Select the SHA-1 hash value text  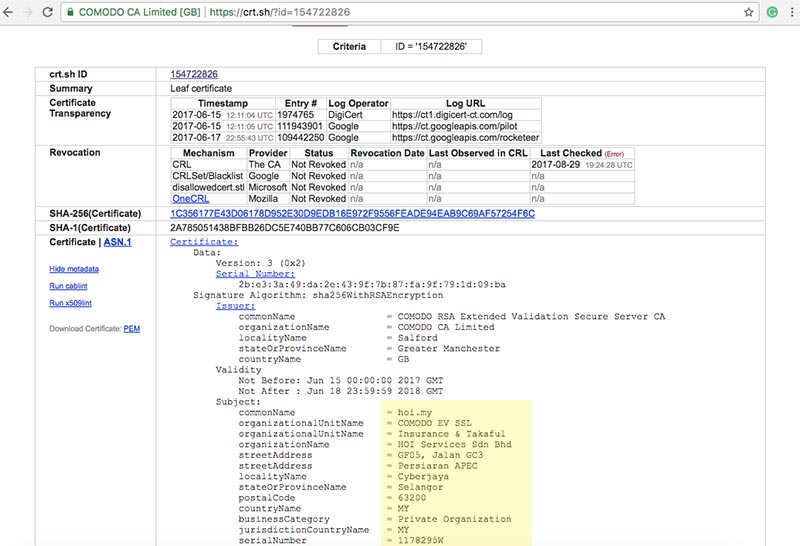285,228
